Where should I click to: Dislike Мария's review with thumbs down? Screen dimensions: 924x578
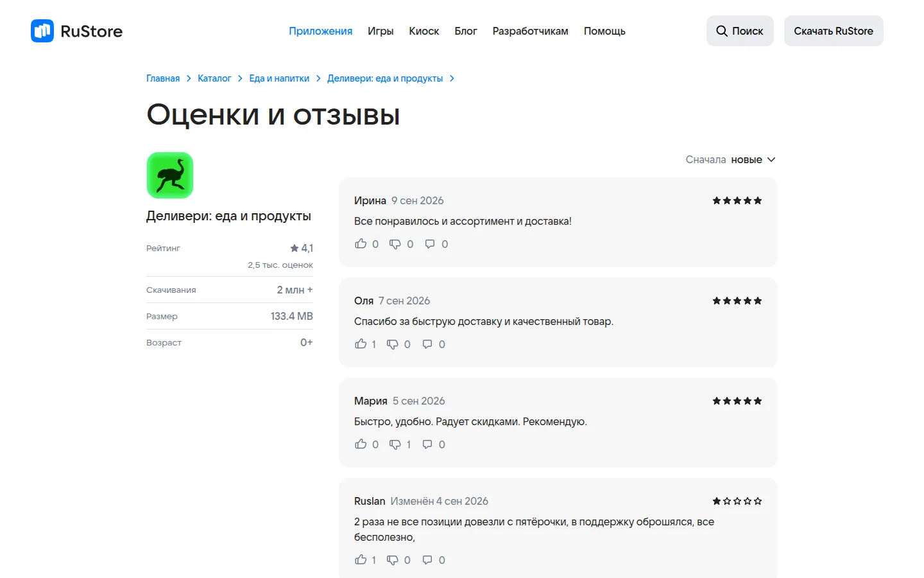pos(395,444)
